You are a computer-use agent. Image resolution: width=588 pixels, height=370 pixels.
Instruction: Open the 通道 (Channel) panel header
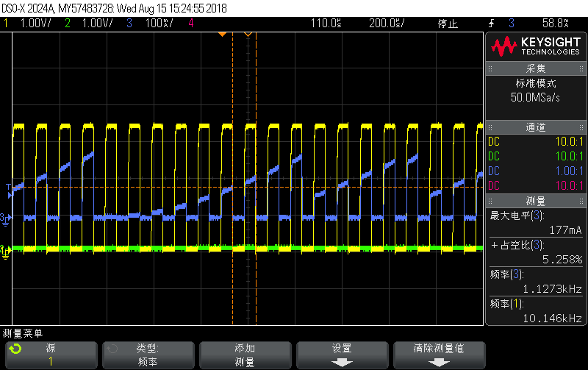click(536, 127)
